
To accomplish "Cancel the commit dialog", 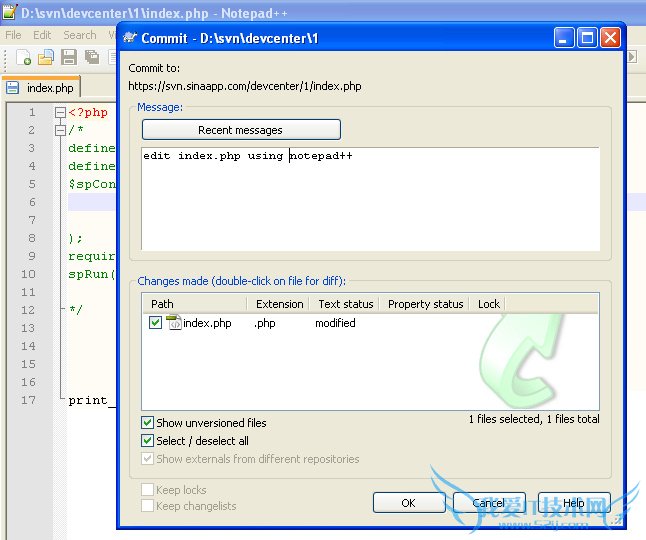I will (x=489, y=503).
